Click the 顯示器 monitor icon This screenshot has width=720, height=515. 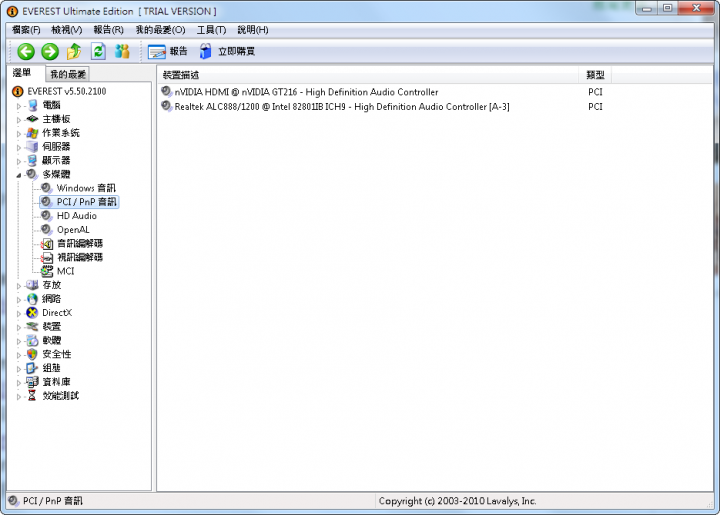(32, 160)
